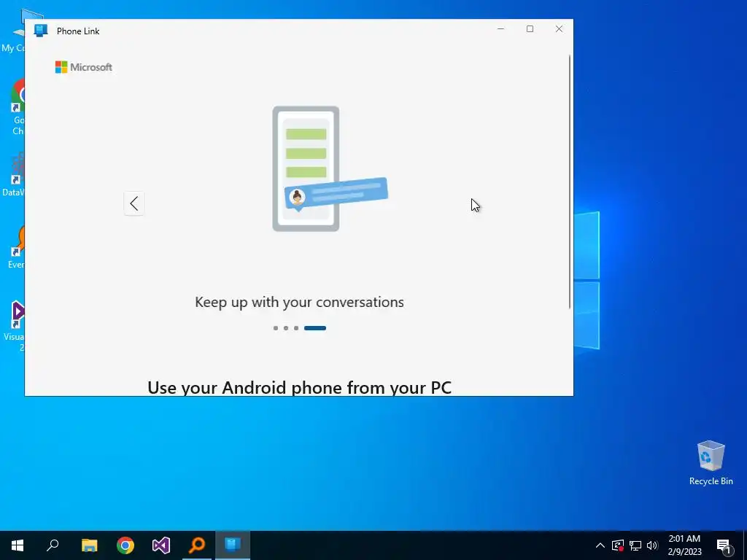Viewport: 747px width, 560px height.
Task: Open taskbar search magnifier
Action: click(53, 545)
